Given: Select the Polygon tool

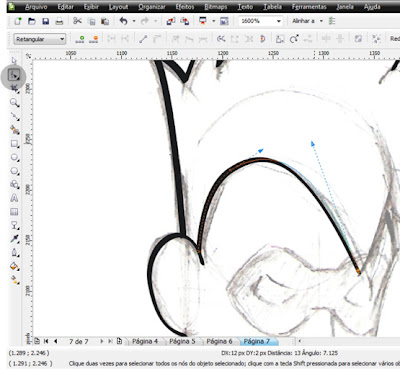Looking at the screenshot, I should [14, 171].
